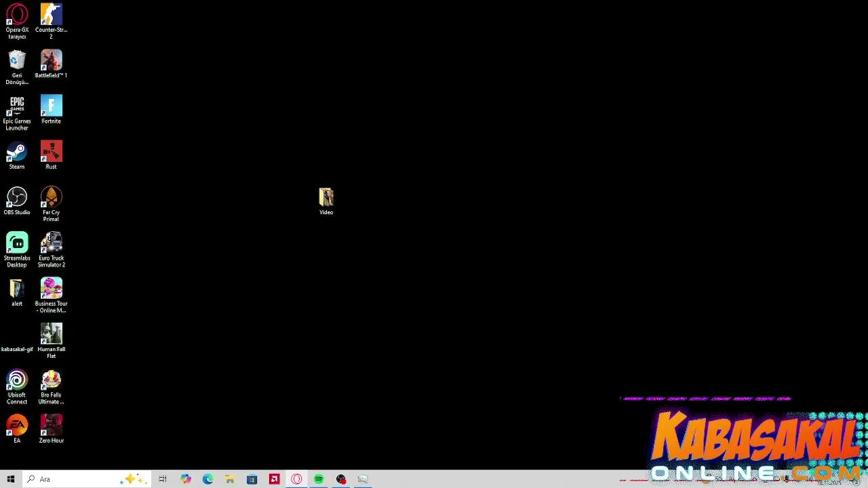
Task: Switch to Spotify in the taskbar
Action: click(x=319, y=479)
